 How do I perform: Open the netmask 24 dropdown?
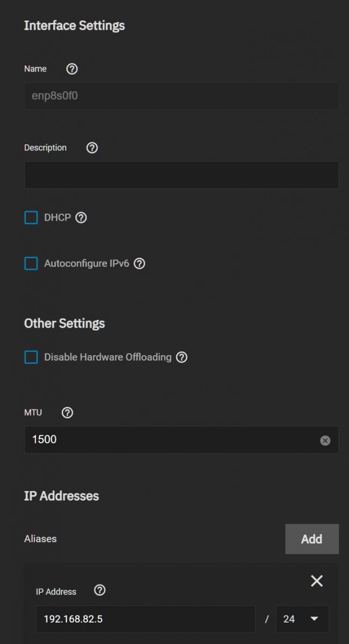tap(302, 619)
